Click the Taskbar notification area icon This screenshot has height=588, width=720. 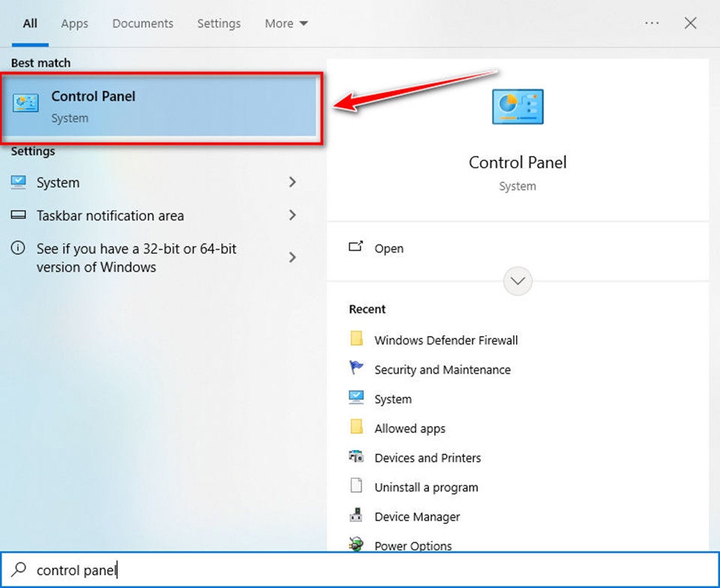click(18, 214)
